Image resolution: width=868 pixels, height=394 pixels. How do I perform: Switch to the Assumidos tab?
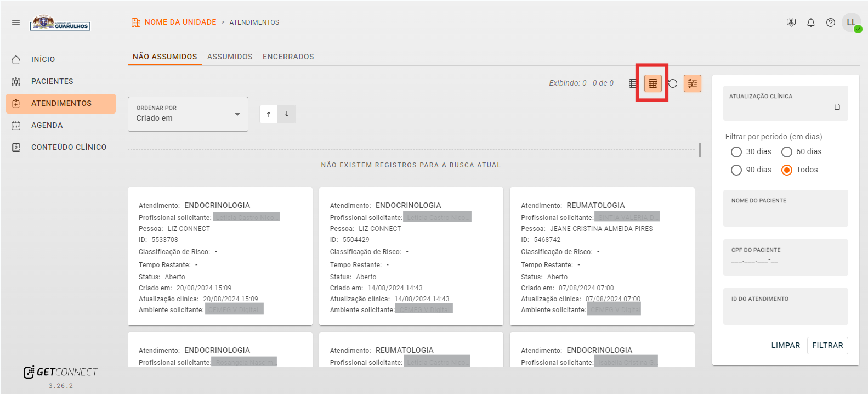pyautogui.click(x=230, y=57)
